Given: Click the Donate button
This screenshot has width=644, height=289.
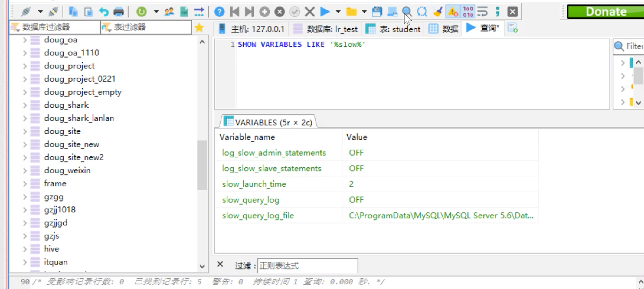Looking at the screenshot, I should coord(606,12).
